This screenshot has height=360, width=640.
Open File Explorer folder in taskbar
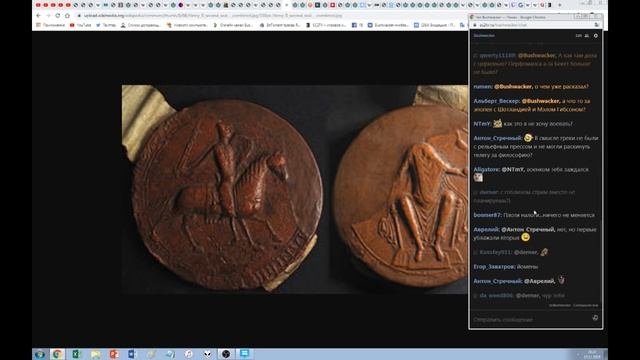click(96, 354)
